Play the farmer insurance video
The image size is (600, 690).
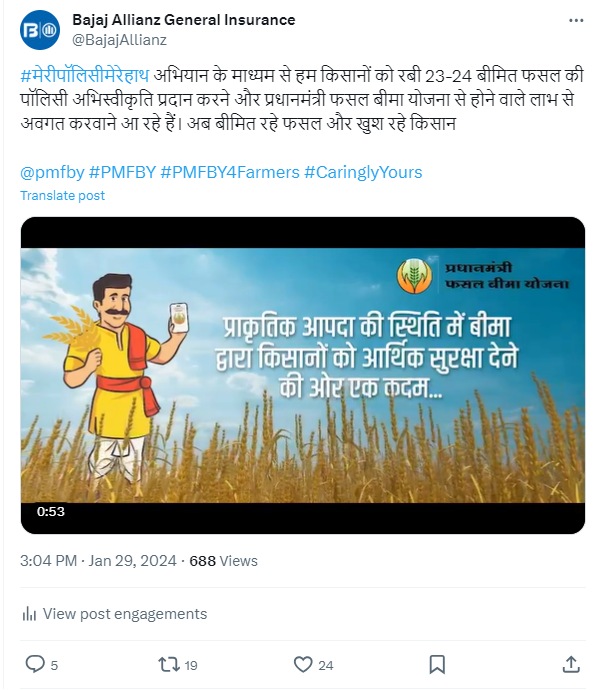pyautogui.click(x=303, y=375)
